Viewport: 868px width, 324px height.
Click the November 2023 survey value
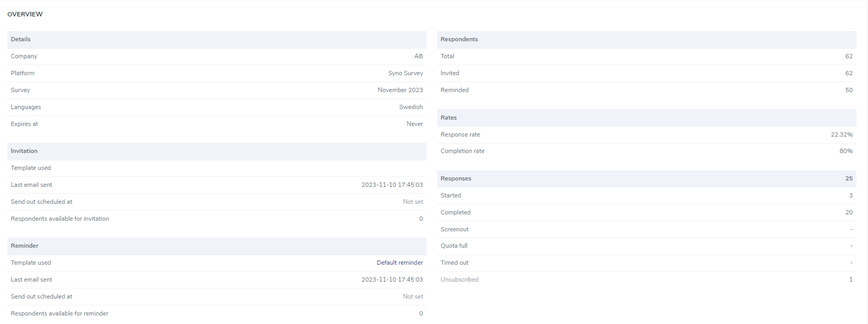click(400, 90)
